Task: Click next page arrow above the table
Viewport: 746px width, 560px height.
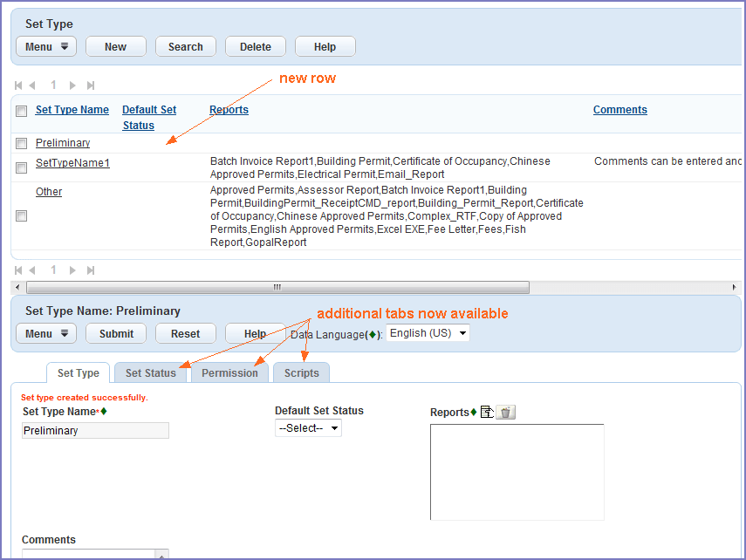Action: [x=73, y=85]
